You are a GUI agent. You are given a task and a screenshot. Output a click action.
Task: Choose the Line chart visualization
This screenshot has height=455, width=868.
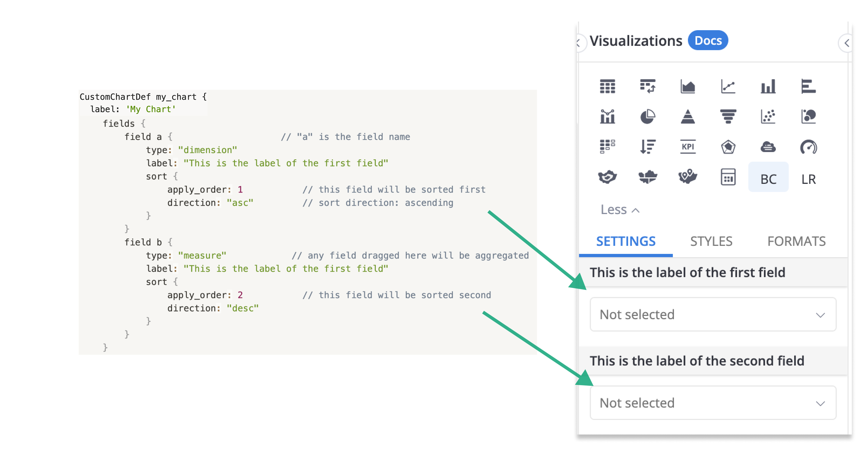click(x=728, y=87)
